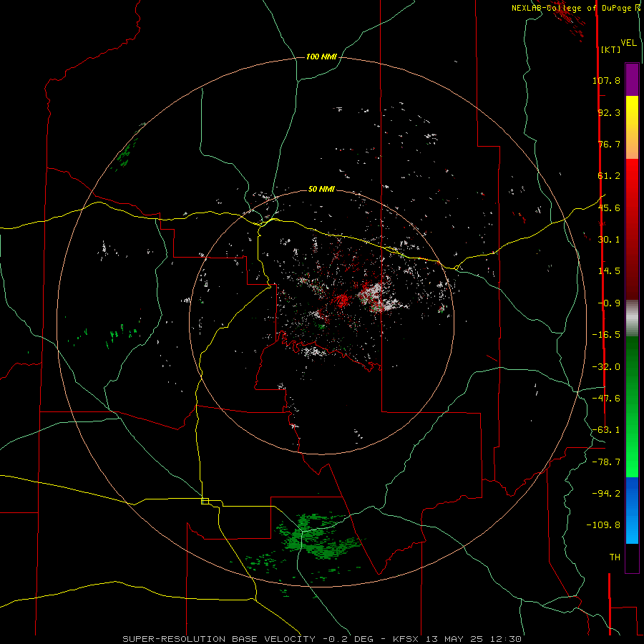The width and height of the screenshot is (644, 644).
Task: Click the -78.7 legend value
Action: [x=606, y=462]
